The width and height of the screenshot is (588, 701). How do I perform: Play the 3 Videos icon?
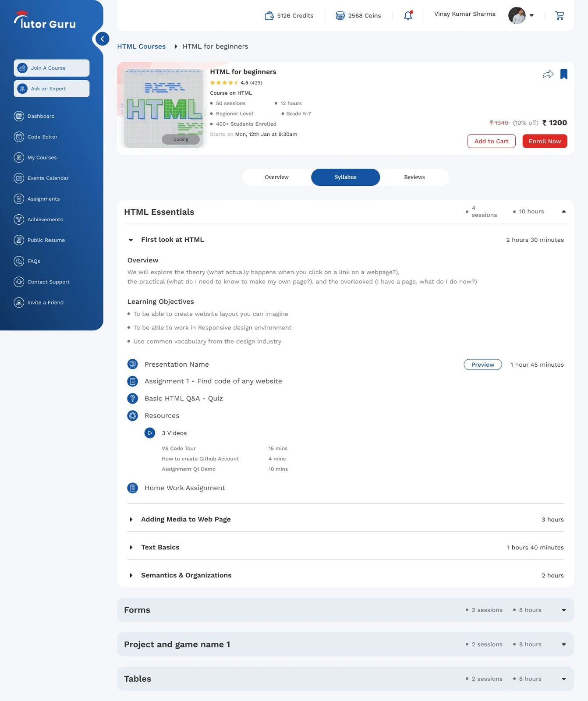tap(150, 433)
